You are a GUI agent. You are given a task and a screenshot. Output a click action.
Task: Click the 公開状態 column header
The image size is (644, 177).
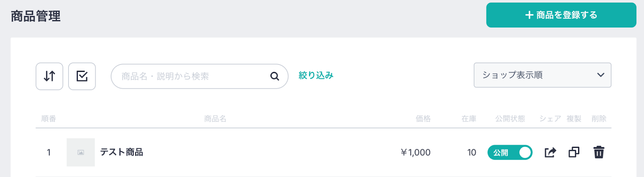510,119
